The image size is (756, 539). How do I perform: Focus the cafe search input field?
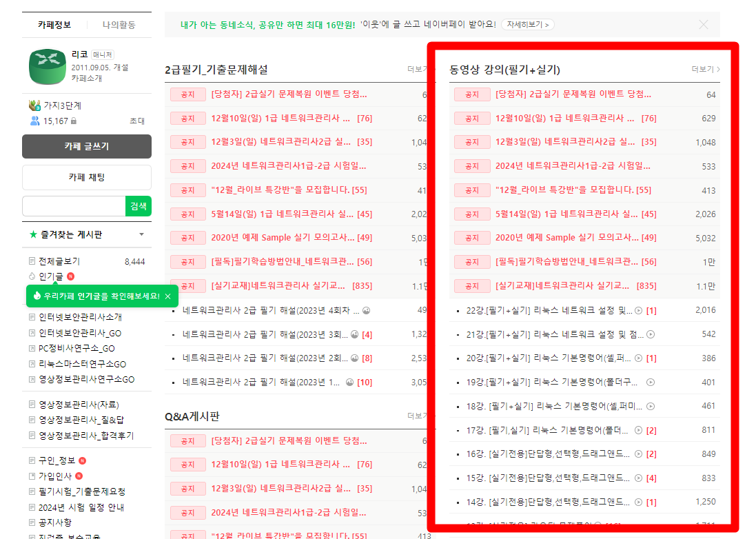(x=74, y=206)
